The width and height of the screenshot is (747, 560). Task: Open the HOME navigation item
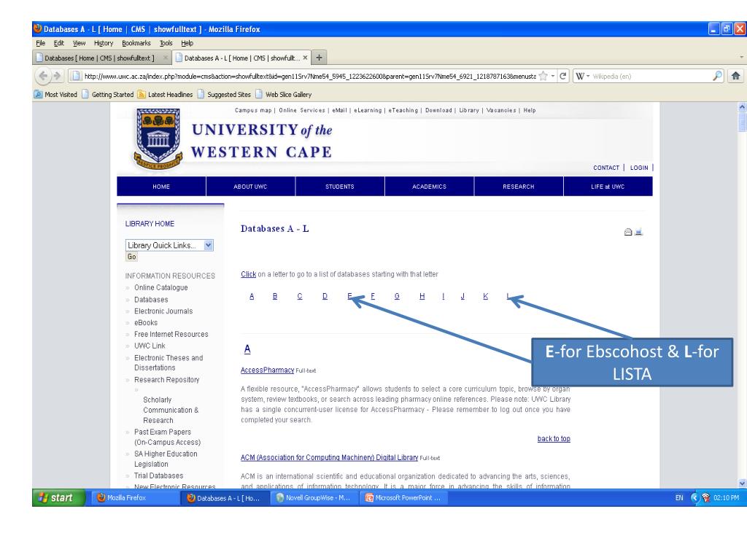click(x=161, y=187)
